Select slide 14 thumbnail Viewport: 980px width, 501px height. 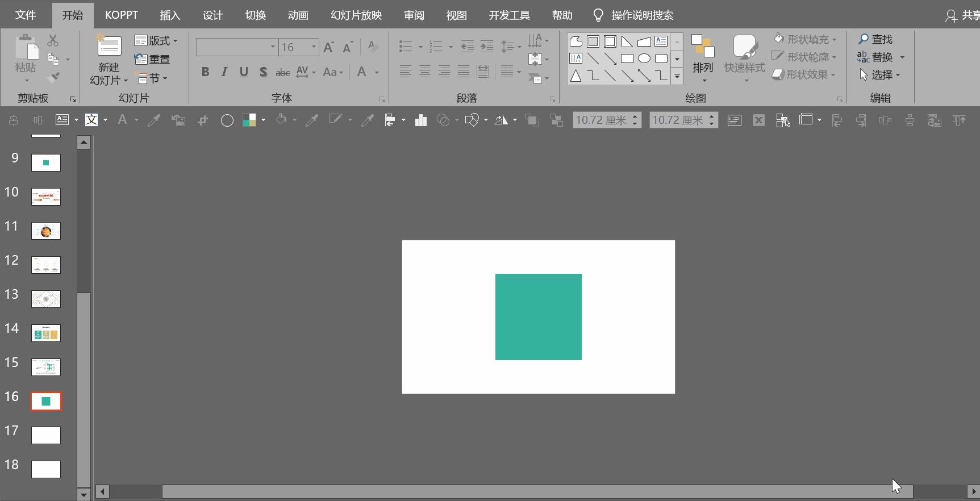[x=46, y=333]
